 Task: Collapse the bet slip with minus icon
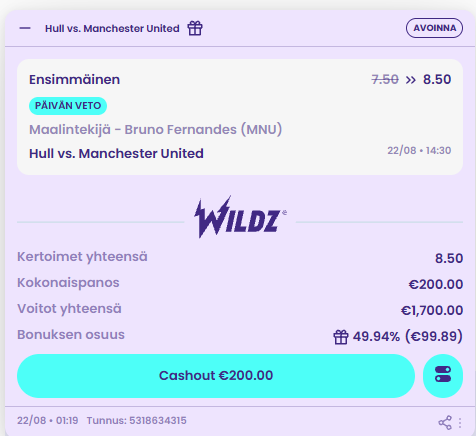[25, 28]
